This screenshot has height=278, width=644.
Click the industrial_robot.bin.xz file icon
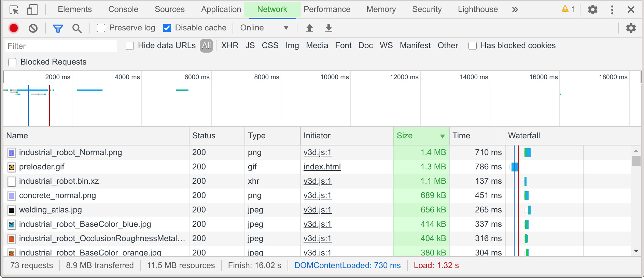[x=12, y=181]
